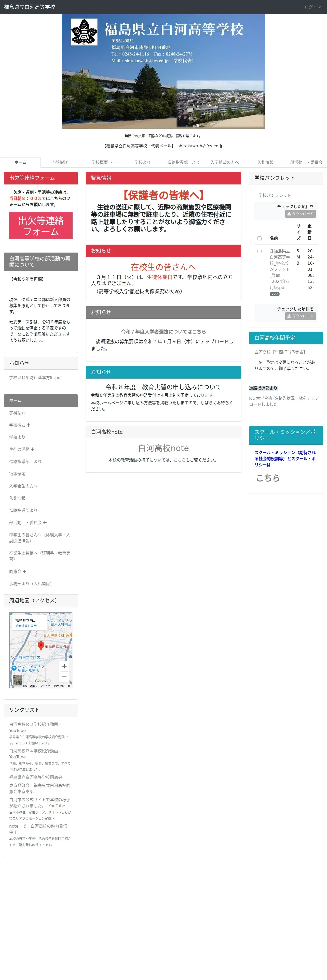The image size is (327, 980).
Task: Open note で 白河高校の魅力発信中 link
Action: (38, 829)
